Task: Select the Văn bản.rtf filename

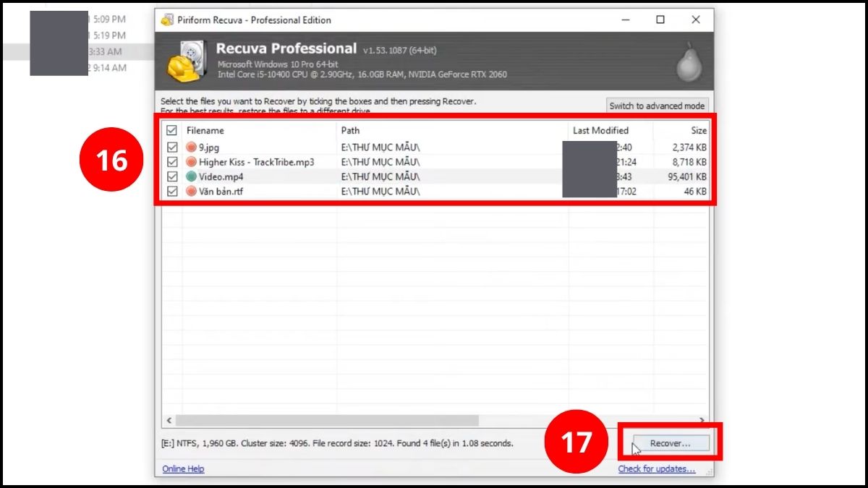Action: pyautogui.click(x=222, y=192)
